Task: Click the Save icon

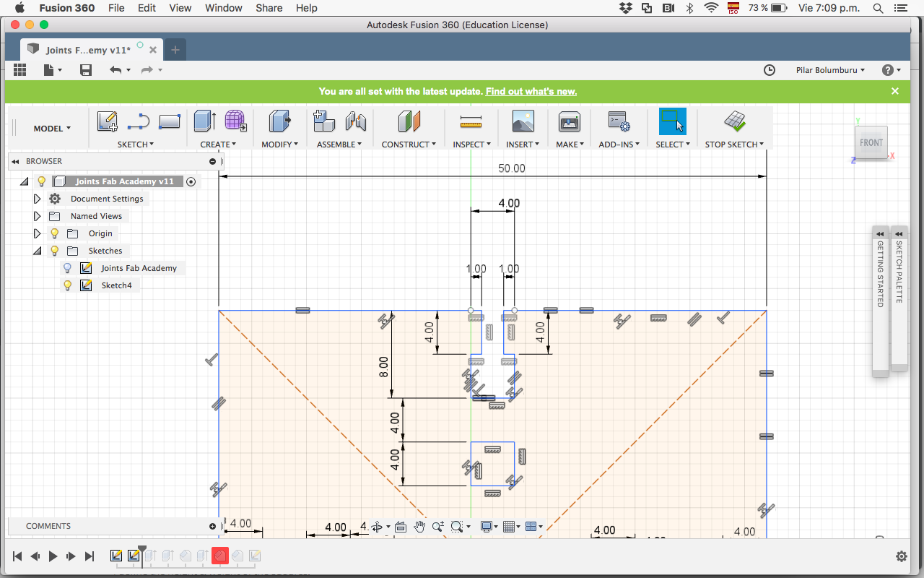Action: click(86, 70)
